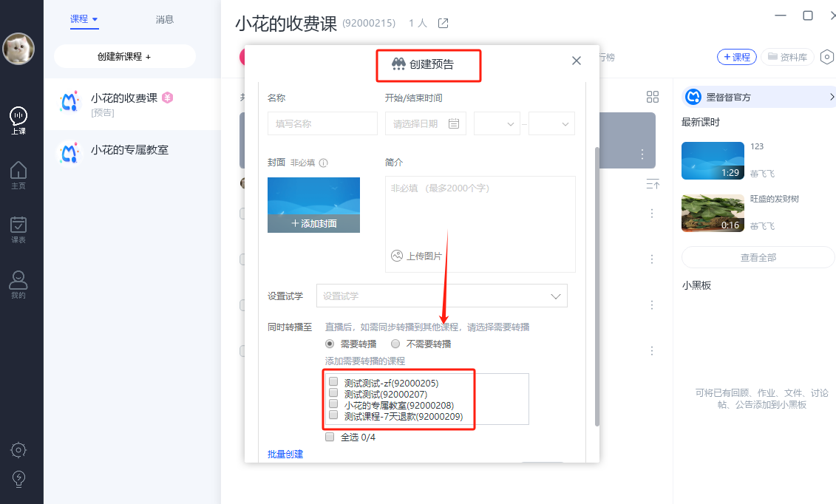Open the 我的 profile icon
836x504 pixels.
(x=18, y=285)
